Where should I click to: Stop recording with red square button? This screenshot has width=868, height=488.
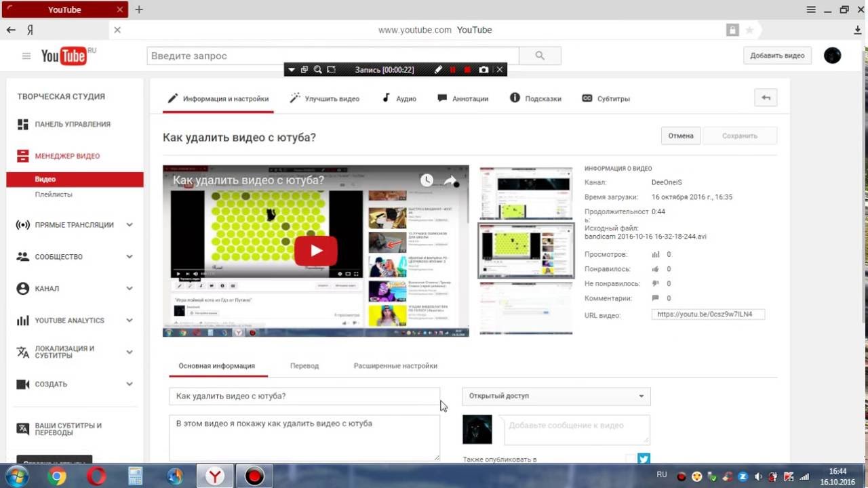(x=467, y=70)
